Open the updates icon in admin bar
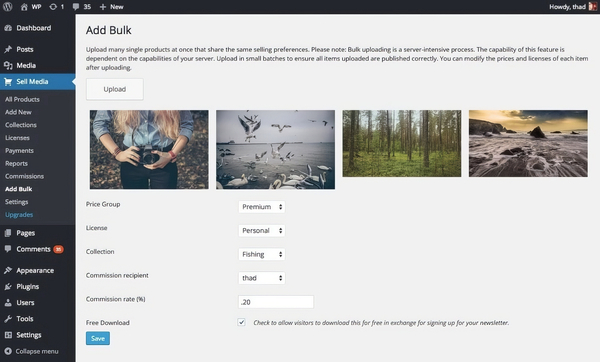This screenshot has height=362, width=600. pos(53,7)
